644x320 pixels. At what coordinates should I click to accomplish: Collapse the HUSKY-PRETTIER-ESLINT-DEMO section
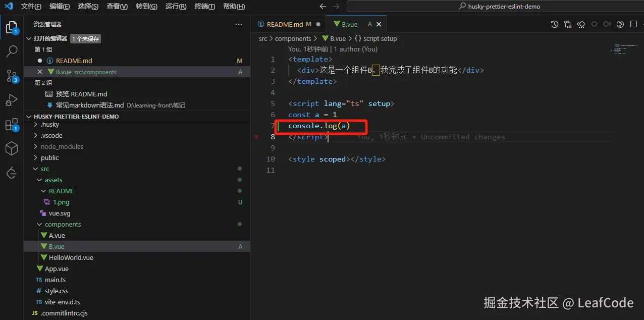tap(29, 116)
